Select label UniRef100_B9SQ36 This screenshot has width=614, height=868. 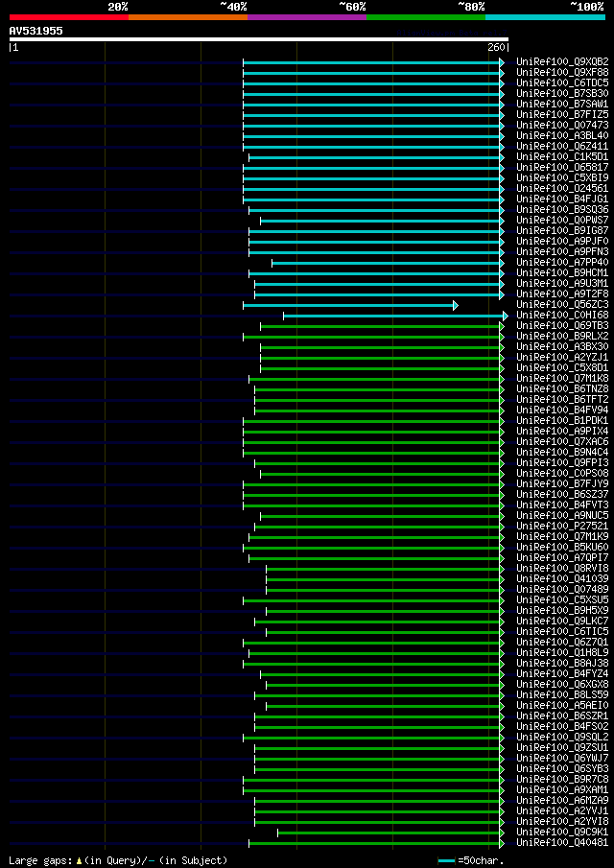coord(562,210)
